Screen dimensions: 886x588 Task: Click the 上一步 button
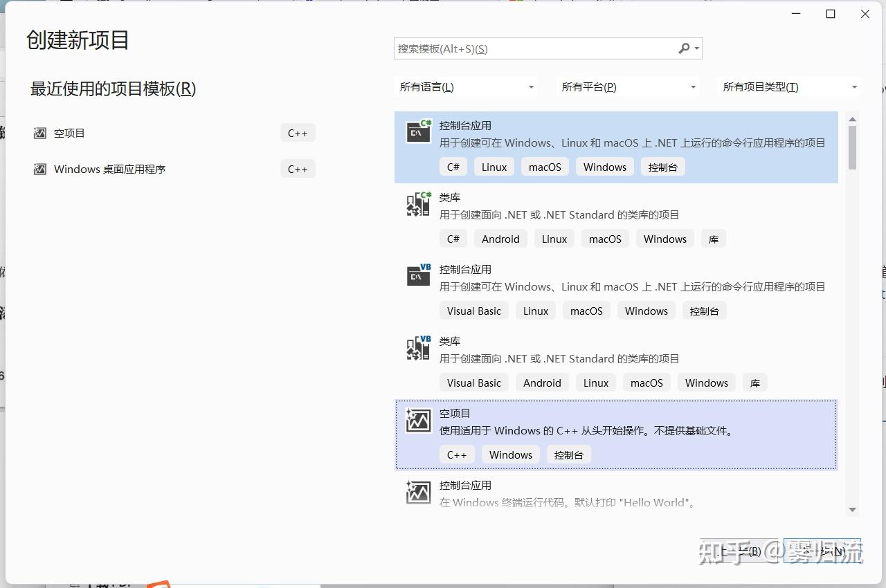click(x=742, y=551)
